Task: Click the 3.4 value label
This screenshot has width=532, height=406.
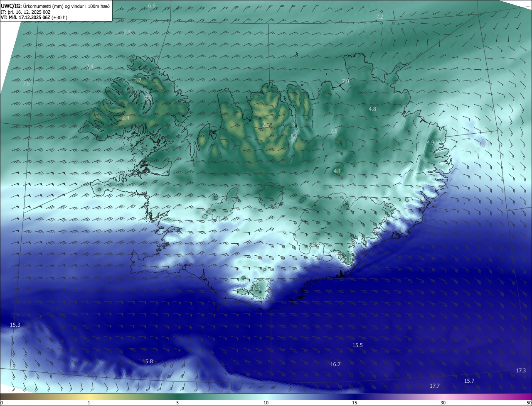Action: (x=126, y=118)
